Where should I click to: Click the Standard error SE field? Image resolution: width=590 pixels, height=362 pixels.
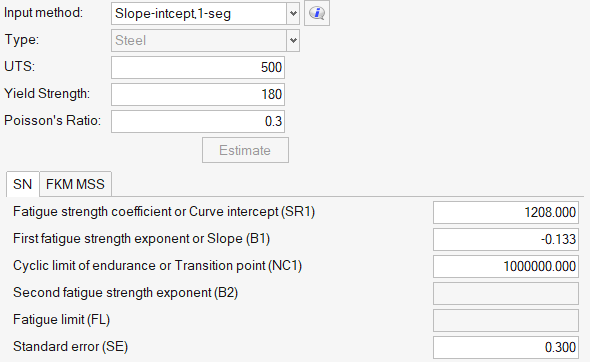[506, 347]
